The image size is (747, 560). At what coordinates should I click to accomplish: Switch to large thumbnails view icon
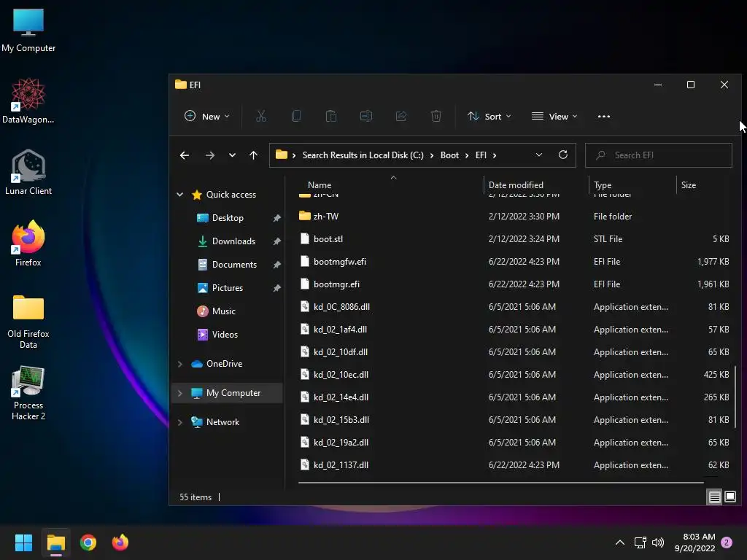[729, 497]
